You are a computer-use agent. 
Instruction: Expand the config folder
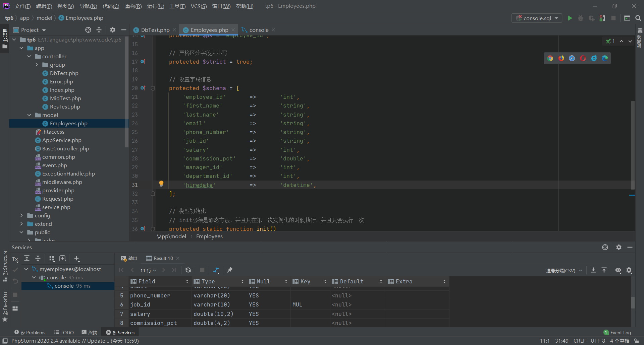[x=21, y=215]
